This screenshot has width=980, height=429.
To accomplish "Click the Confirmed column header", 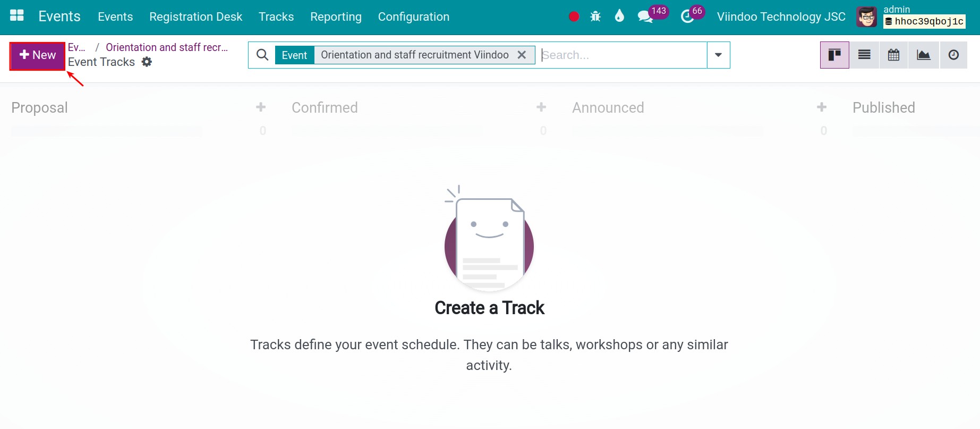I will (x=325, y=107).
